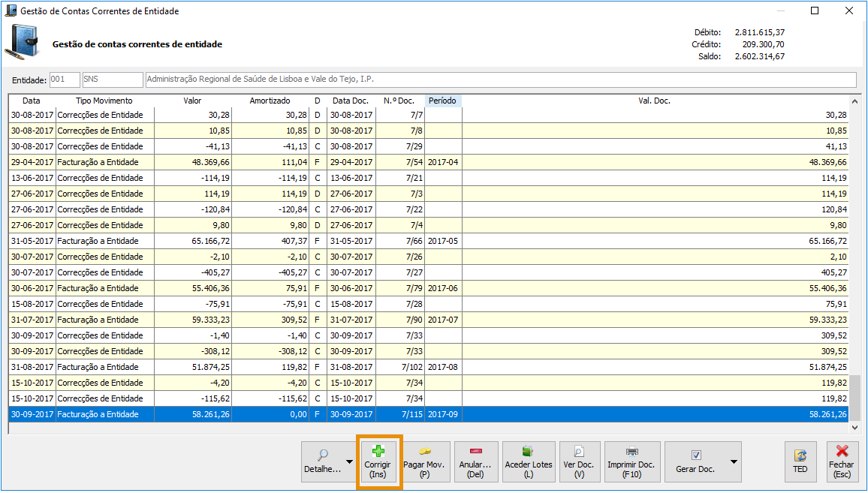Expand the Detalhe dropdown arrow

[349, 461]
